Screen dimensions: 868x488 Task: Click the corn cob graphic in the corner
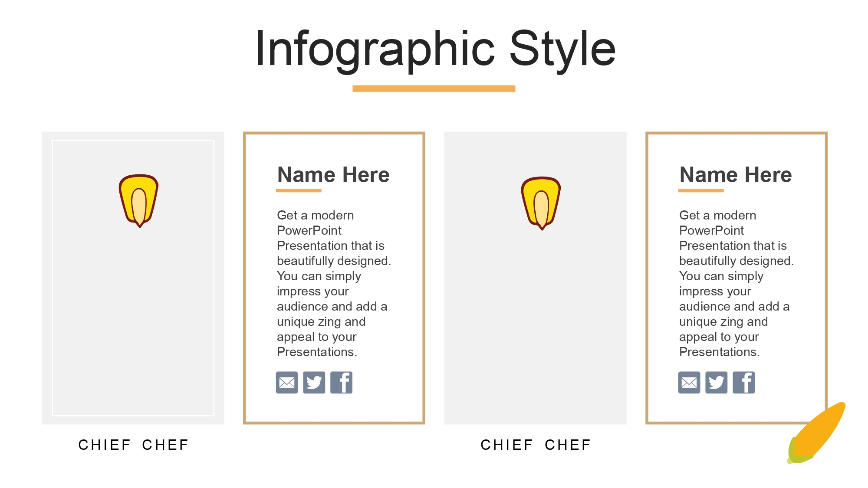click(816, 434)
